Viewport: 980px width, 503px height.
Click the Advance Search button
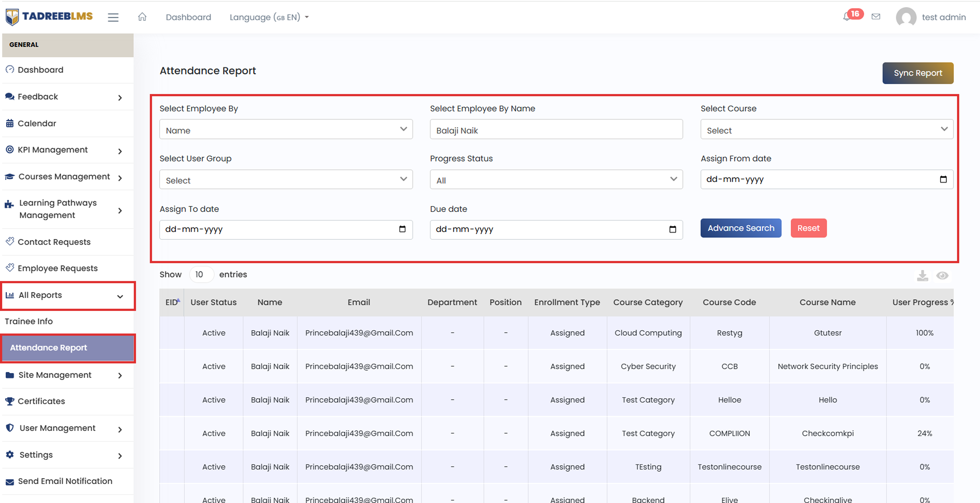tap(741, 228)
